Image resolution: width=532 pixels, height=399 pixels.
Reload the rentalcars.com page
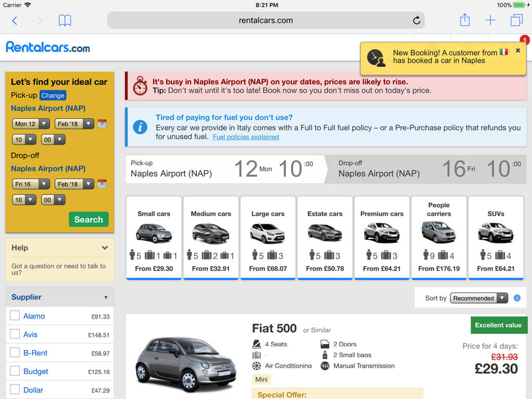[417, 20]
